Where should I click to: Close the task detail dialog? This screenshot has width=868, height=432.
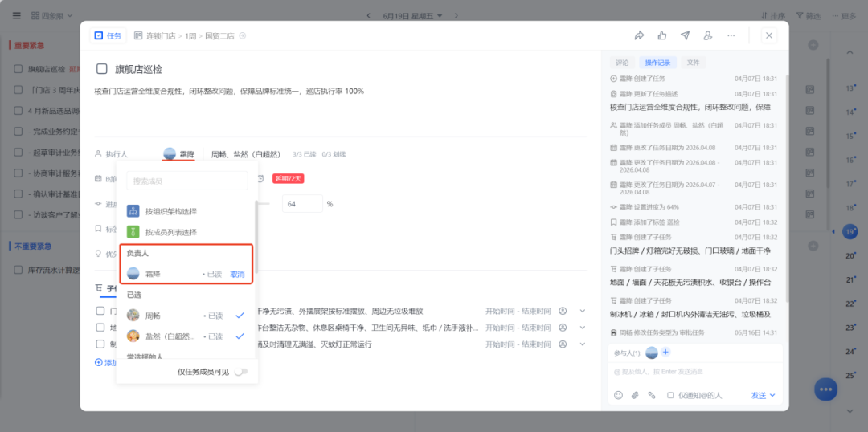point(769,35)
